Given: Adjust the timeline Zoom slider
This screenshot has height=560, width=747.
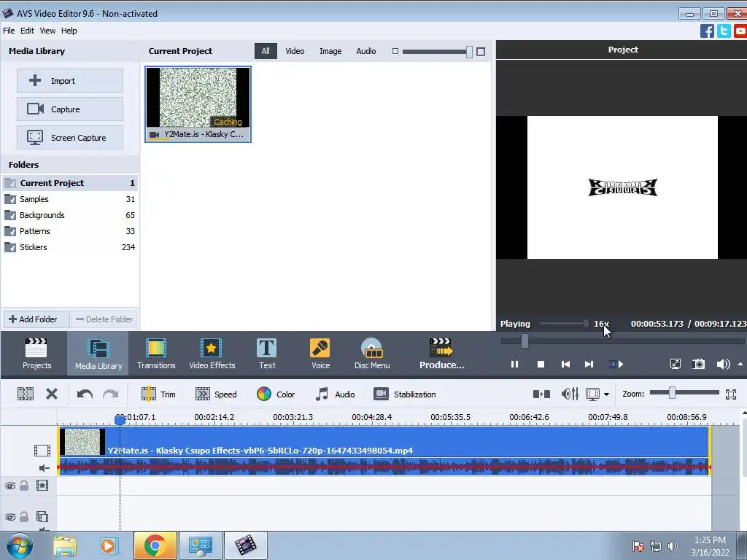Looking at the screenshot, I should (x=672, y=393).
